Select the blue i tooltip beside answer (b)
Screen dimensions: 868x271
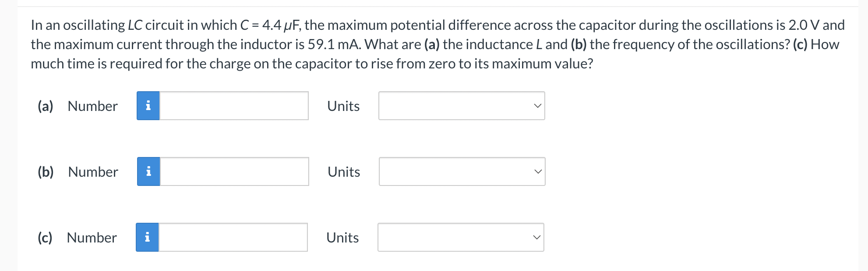pyautogui.click(x=148, y=171)
